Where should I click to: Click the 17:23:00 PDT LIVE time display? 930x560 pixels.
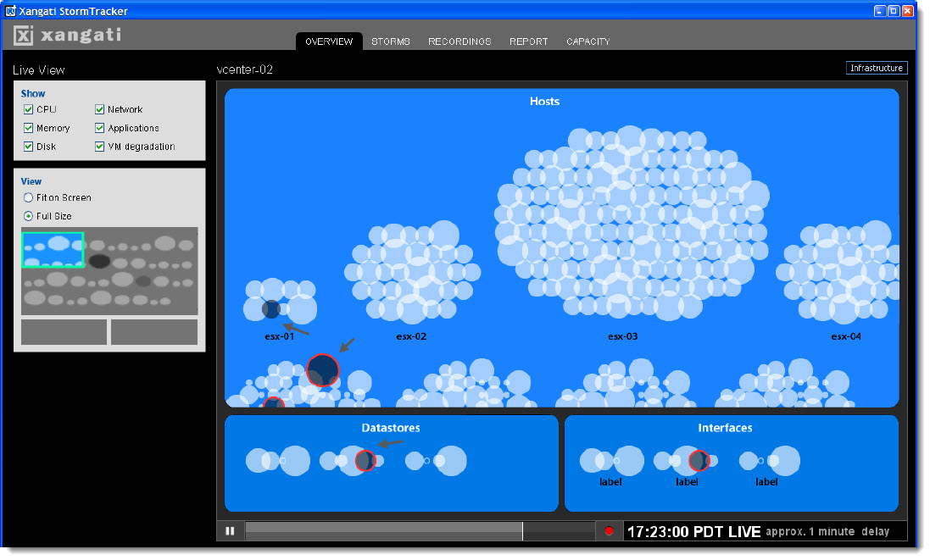click(x=694, y=531)
